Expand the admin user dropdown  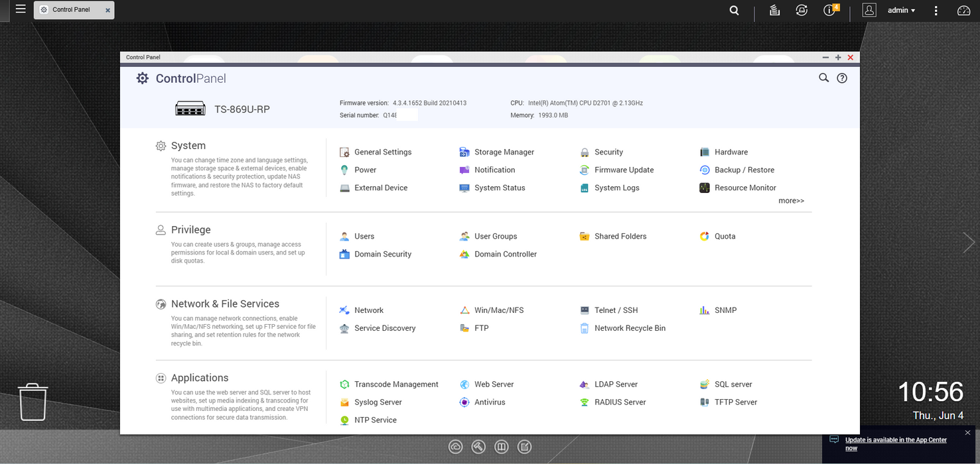point(901,11)
